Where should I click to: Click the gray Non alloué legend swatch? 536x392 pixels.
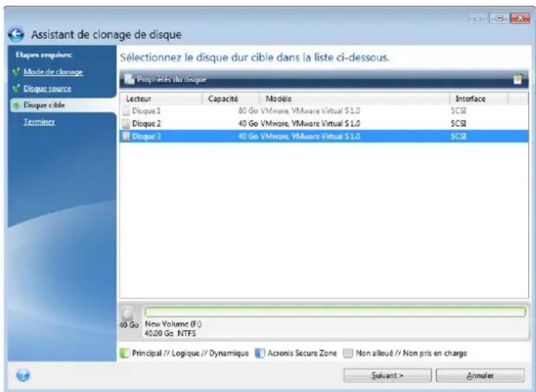(x=348, y=354)
